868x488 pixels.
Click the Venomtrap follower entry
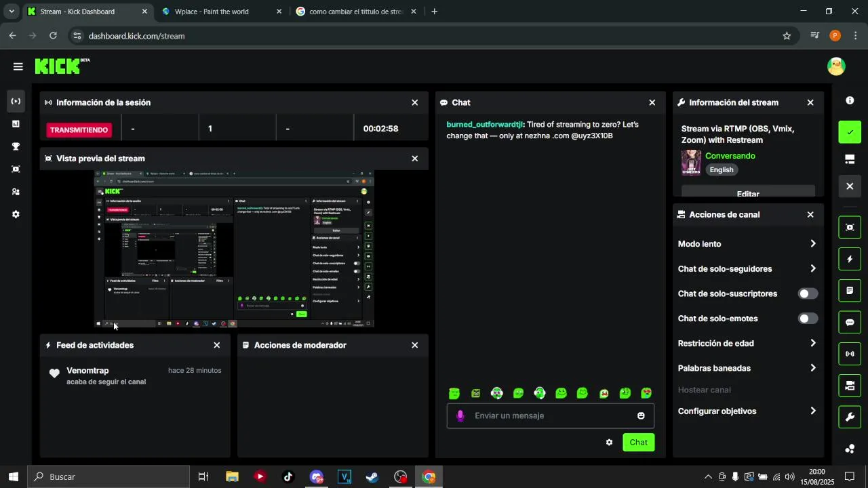[136, 375]
